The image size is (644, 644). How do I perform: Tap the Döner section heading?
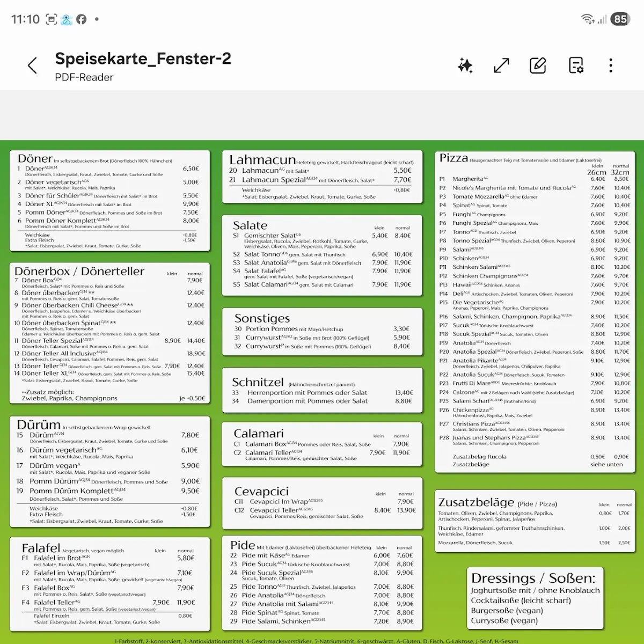35,158
